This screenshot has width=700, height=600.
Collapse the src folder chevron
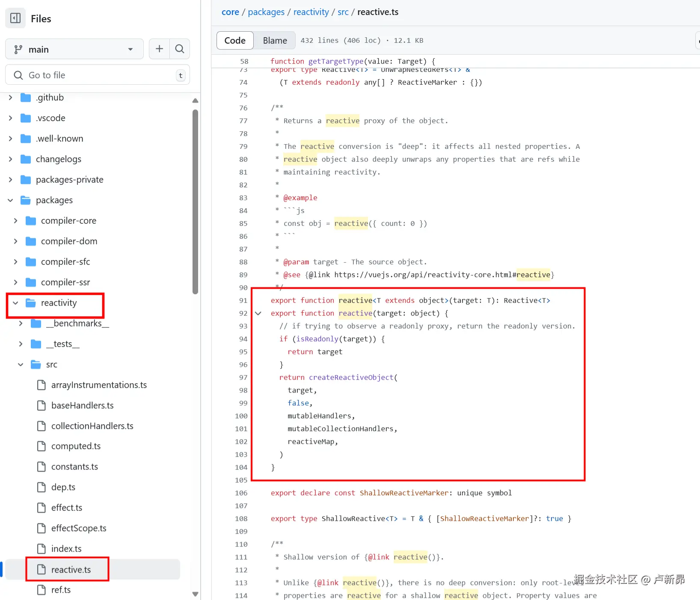(21, 364)
